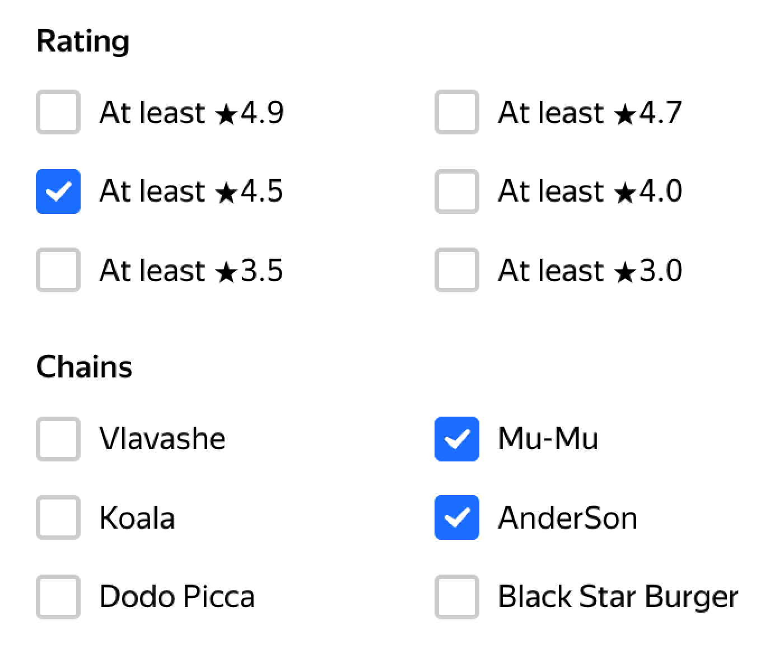784x672 pixels.
Task: Check the At least 3.0 rating box
Action: 456,270
